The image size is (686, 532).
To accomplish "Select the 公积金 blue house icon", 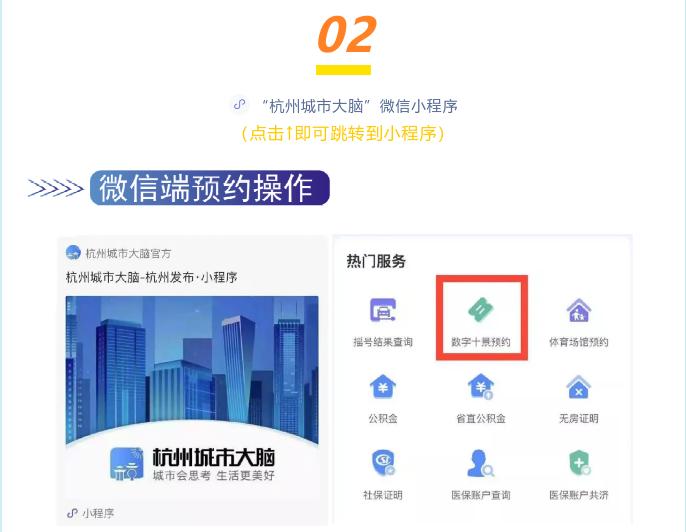I will tap(383, 387).
